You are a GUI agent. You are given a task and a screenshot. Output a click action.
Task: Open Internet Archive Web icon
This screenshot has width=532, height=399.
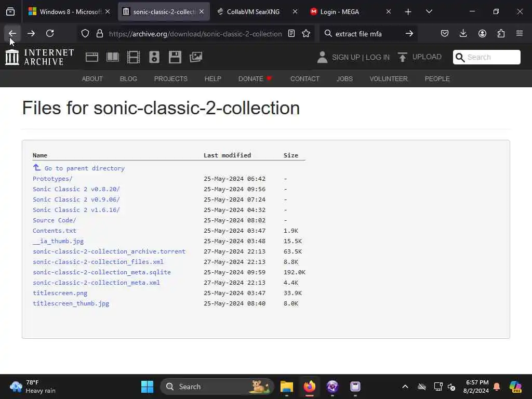(92, 57)
